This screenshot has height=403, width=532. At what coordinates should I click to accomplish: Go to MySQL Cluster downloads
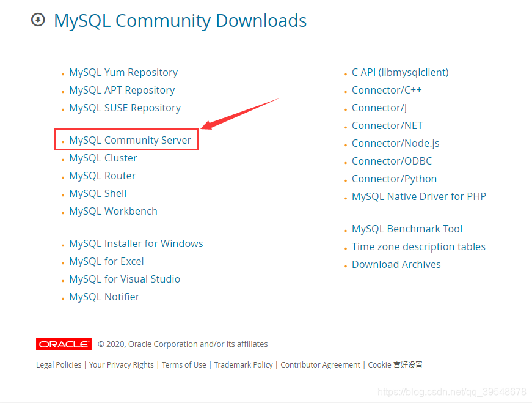coord(103,158)
